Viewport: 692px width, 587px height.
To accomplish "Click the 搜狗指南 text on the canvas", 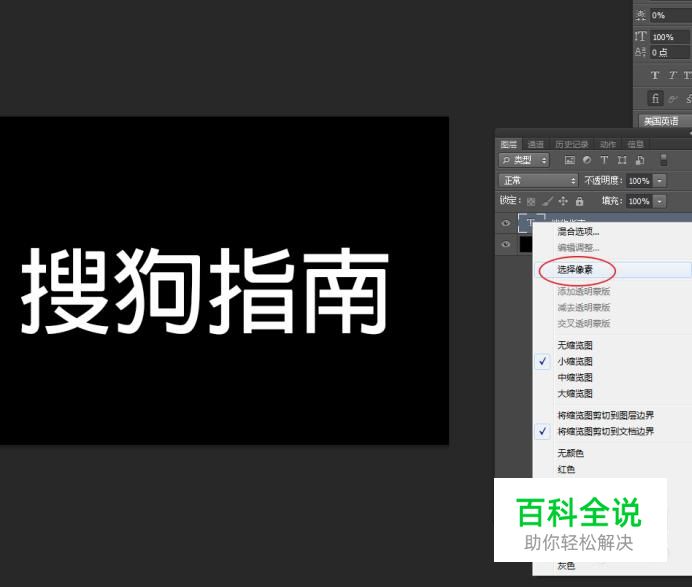I will coord(205,290).
